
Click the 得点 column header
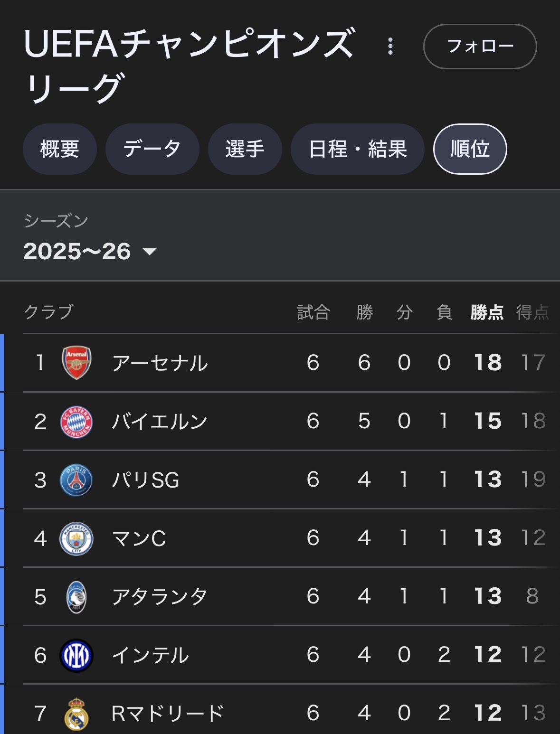tap(532, 312)
